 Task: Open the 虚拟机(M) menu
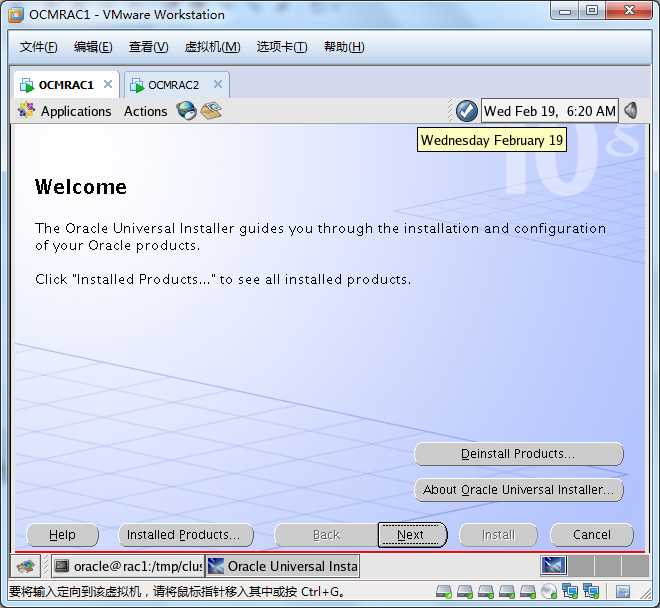point(213,47)
